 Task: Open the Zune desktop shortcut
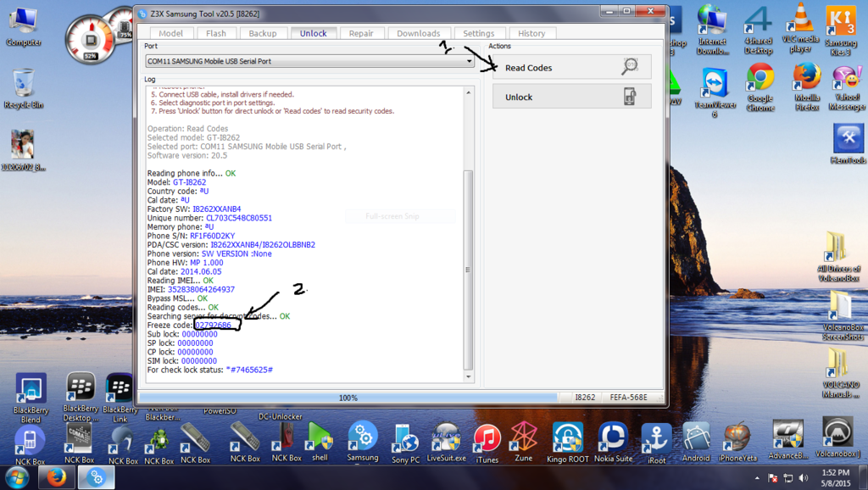[524, 441]
